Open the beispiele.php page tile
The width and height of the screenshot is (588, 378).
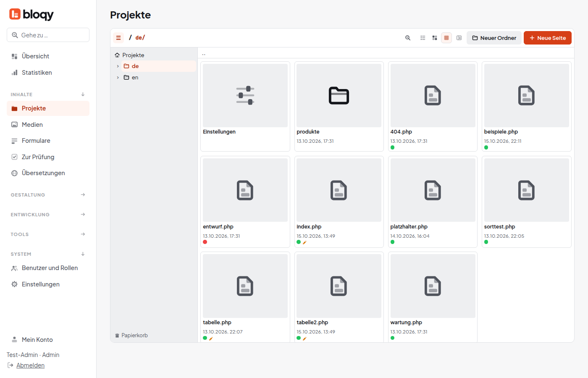pyautogui.click(x=527, y=107)
